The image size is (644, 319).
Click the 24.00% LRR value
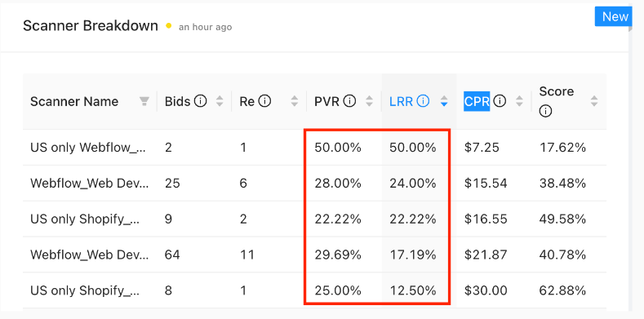pyautogui.click(x=413, y=183)
